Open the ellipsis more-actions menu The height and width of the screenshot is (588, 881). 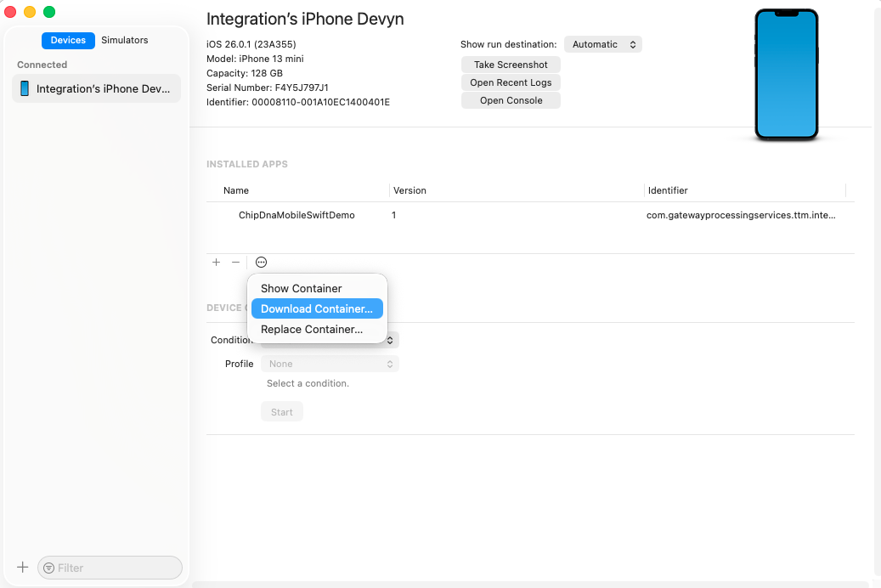point(261,262)
